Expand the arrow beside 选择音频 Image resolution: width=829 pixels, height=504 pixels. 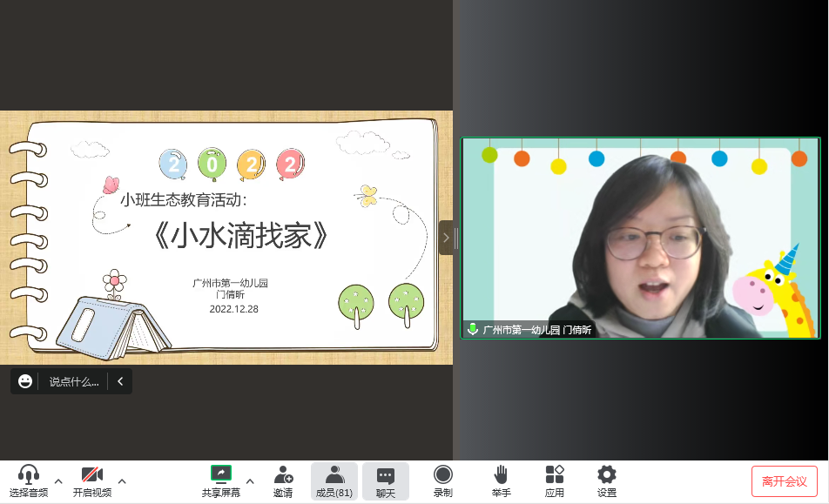58,480
